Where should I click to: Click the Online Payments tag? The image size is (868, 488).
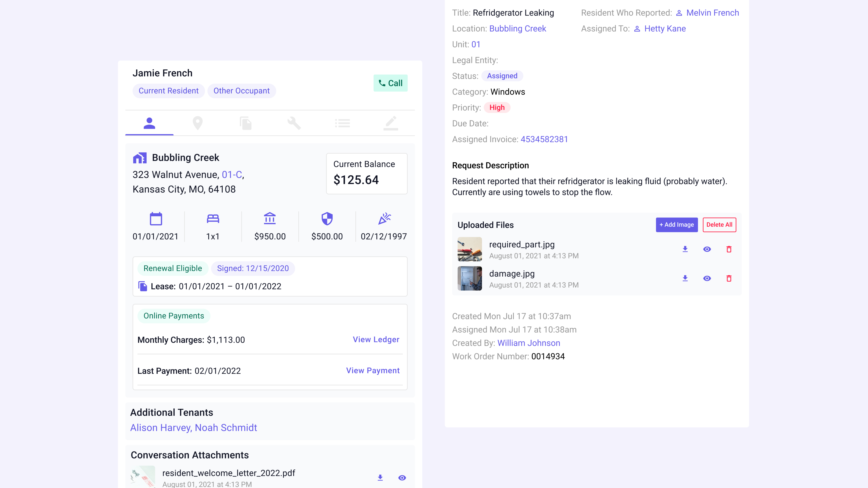(174, 316)
